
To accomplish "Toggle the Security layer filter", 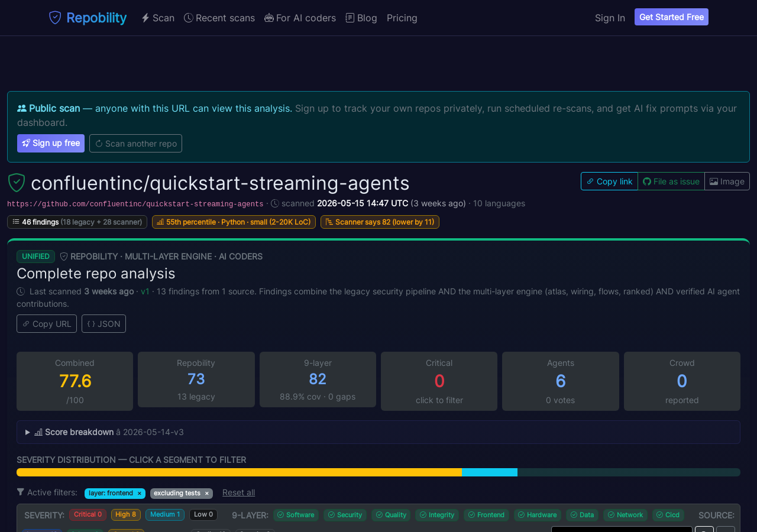I will (345, 515).
